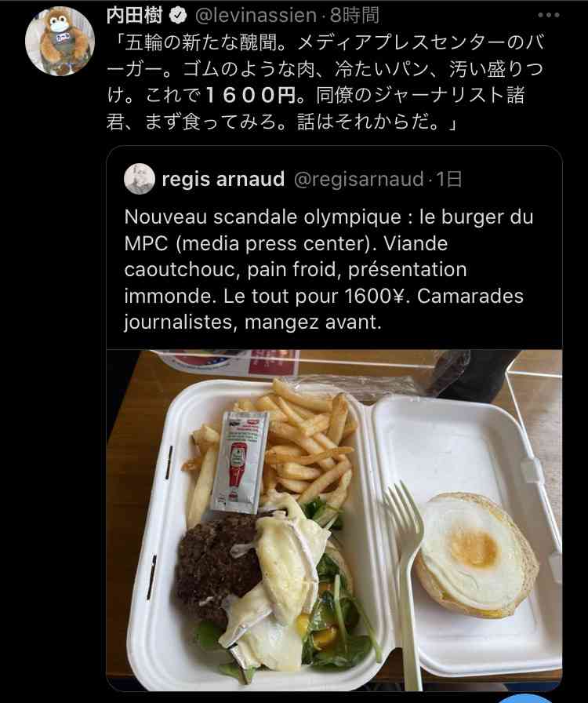588x703 pixels.
Task: Open the quoted tweet text 'Nouveau scandale olympique'
Action: point(328,269)
